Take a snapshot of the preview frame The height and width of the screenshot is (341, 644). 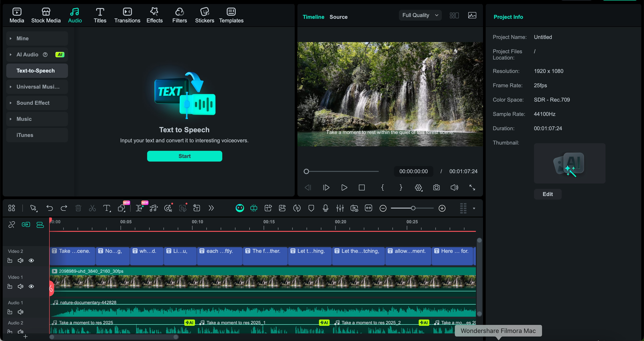coord(436,188)
